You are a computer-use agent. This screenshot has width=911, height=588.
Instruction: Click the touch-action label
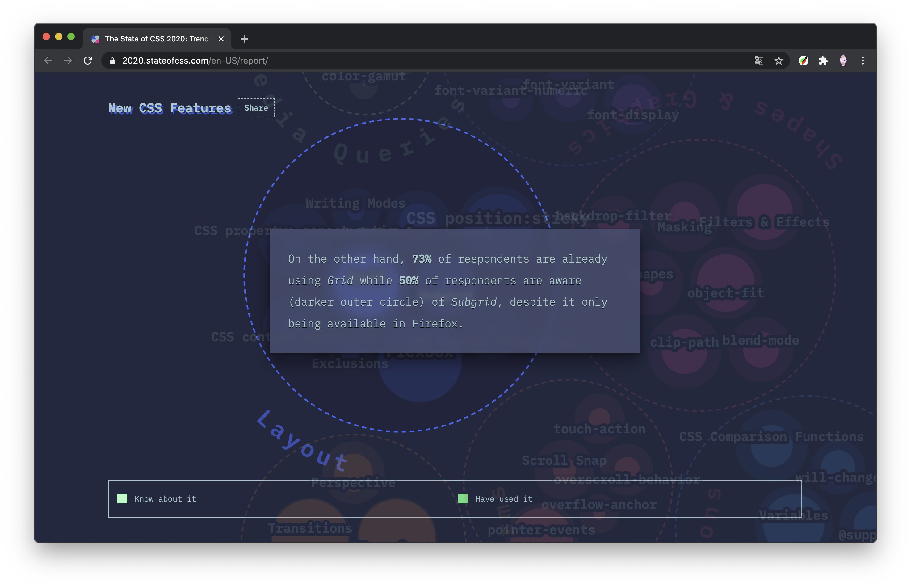tap(599, 429)
